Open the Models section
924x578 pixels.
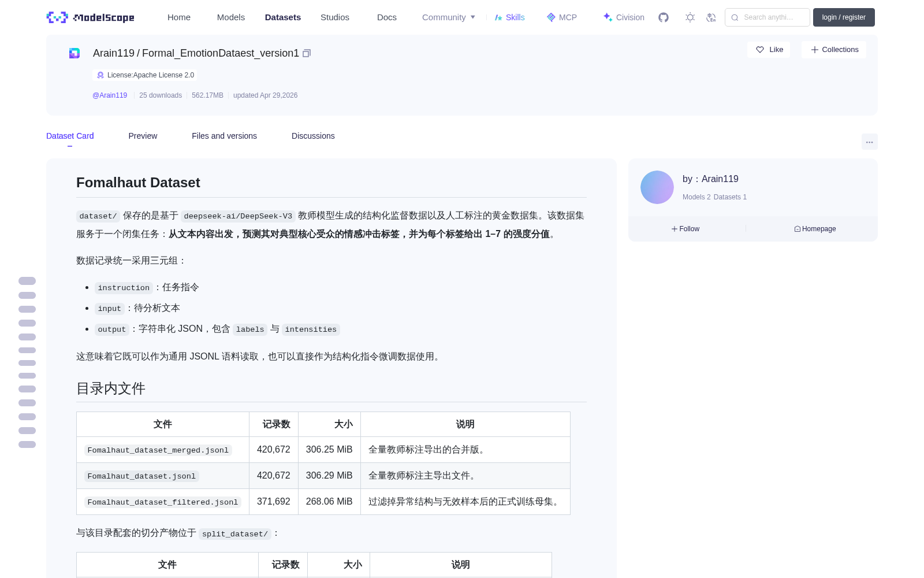click(x=231, y=17)
